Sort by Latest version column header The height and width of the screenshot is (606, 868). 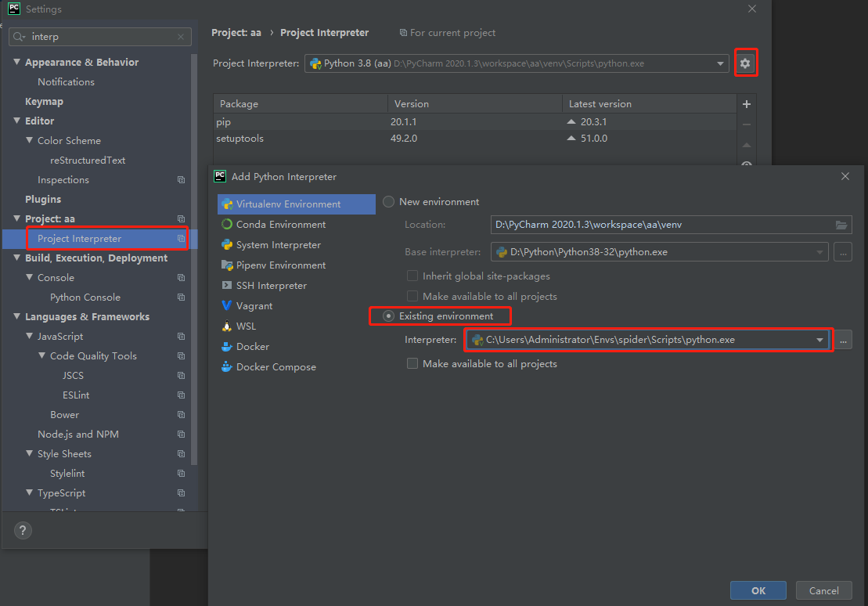649,103
